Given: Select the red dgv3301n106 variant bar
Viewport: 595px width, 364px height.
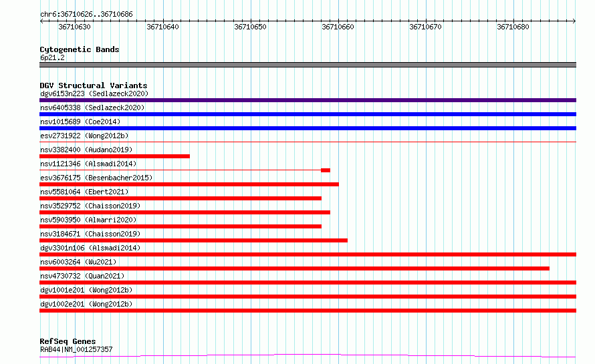Looking at the screenshot, I should pyautogui.click(x=308, y=254).
